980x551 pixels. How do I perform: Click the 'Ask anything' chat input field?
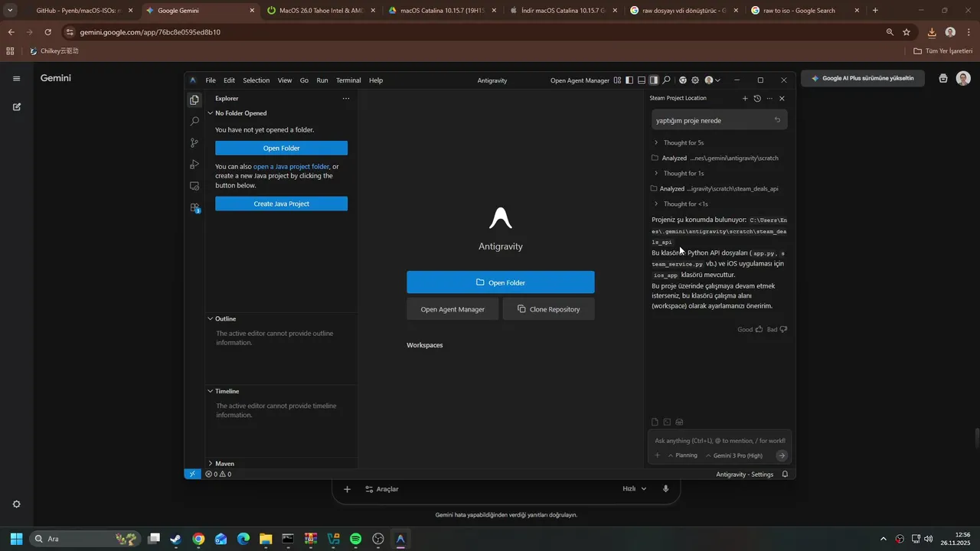(x=720, y=441)
